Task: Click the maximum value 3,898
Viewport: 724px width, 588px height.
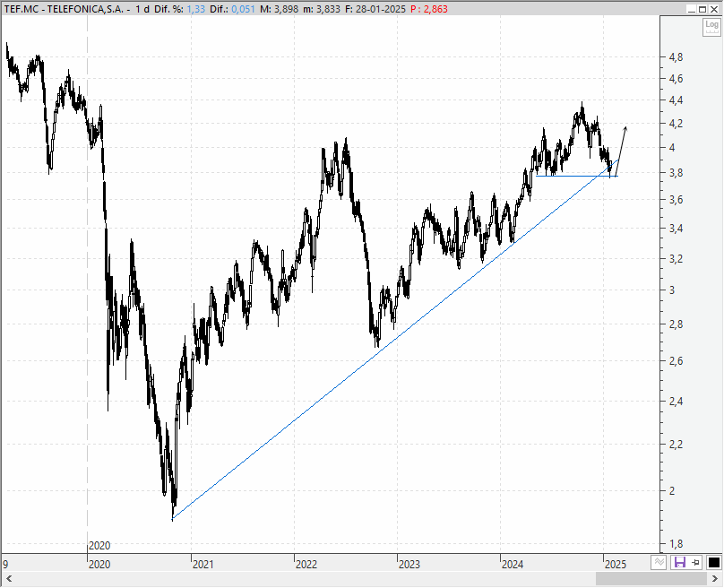Action: click(x=286, y=9)
